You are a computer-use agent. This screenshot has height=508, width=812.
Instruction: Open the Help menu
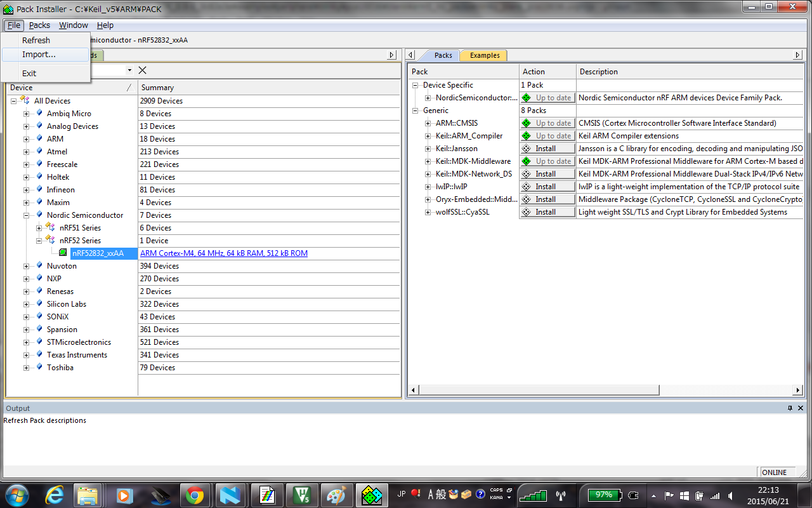[105, 25]
